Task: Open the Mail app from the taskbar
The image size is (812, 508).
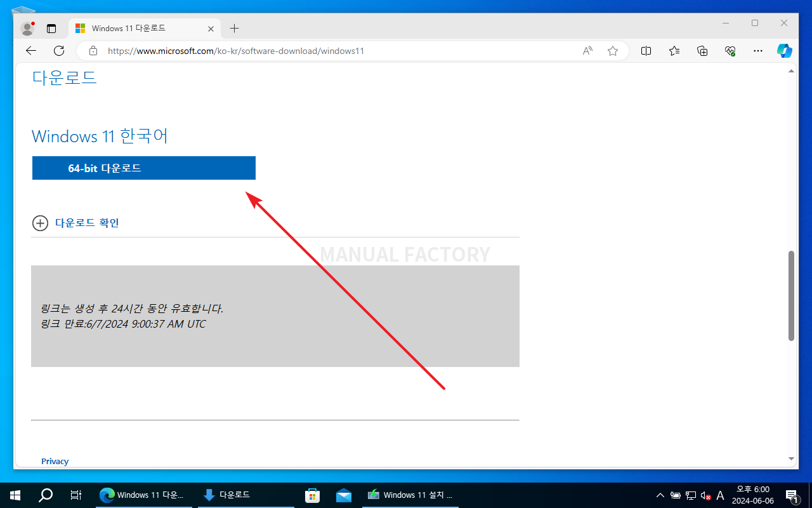Action: pos(344,495)
